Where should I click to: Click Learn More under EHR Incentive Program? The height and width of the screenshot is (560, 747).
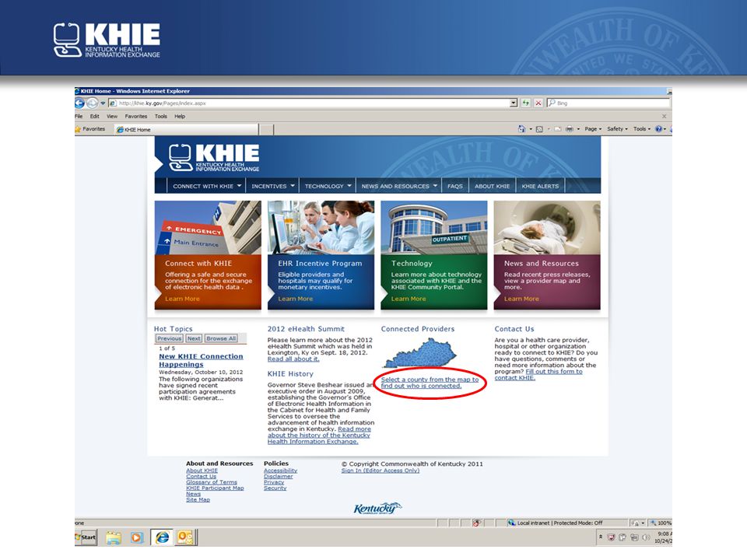click(296, 299)
